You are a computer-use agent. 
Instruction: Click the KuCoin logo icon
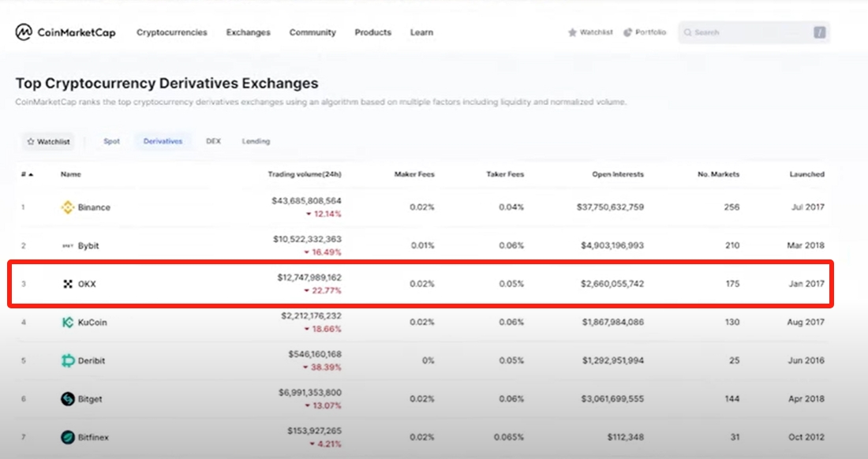[68, 323]
